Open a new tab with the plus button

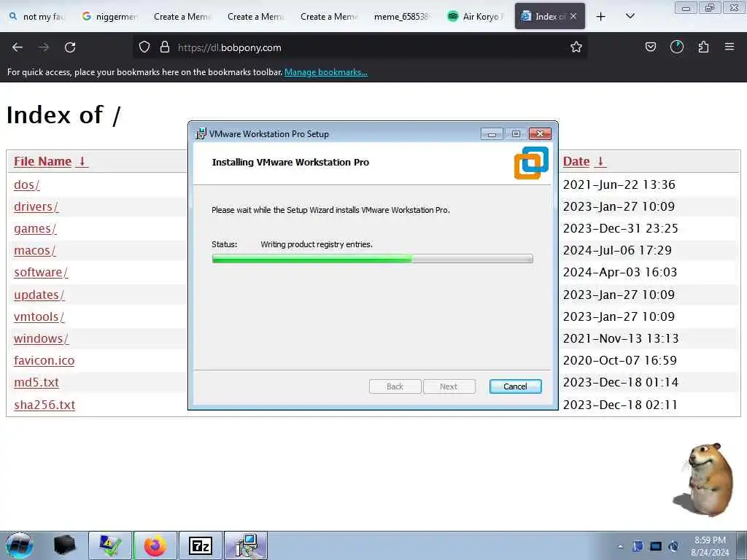click(601, 17)
